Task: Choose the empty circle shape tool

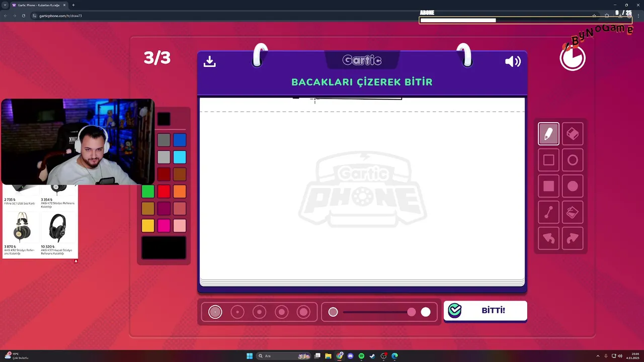Action: coord(573,160)
